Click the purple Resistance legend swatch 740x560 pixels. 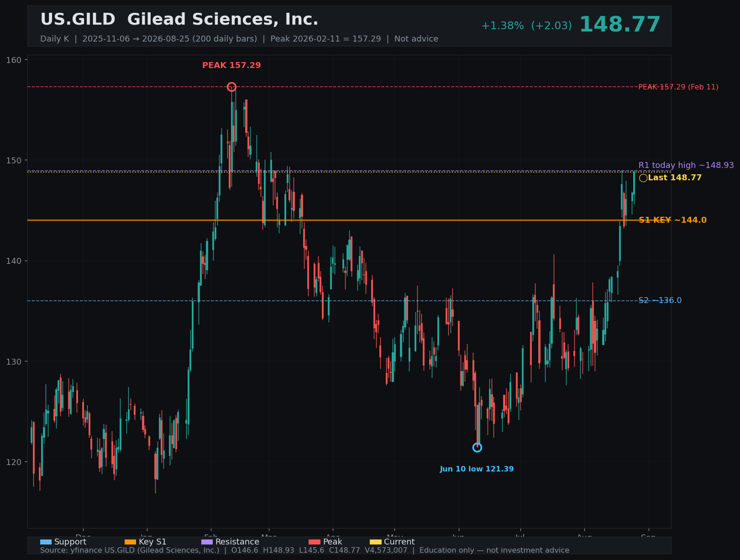point(207,542)
